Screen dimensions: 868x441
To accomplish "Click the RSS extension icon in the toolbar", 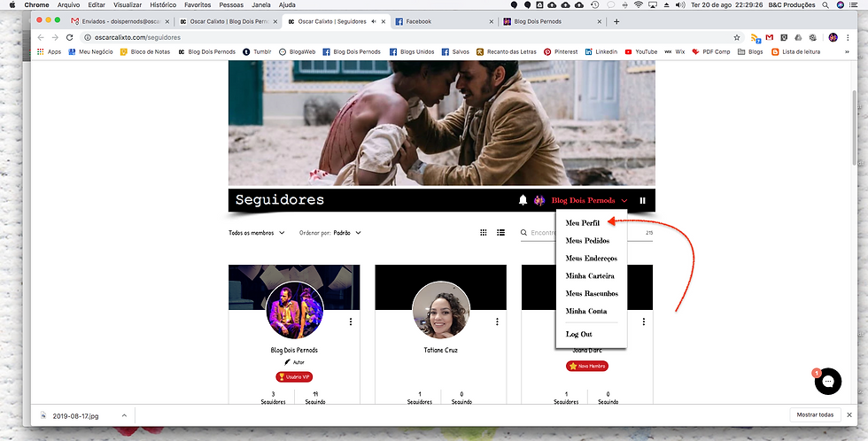I will pos(755,37).
